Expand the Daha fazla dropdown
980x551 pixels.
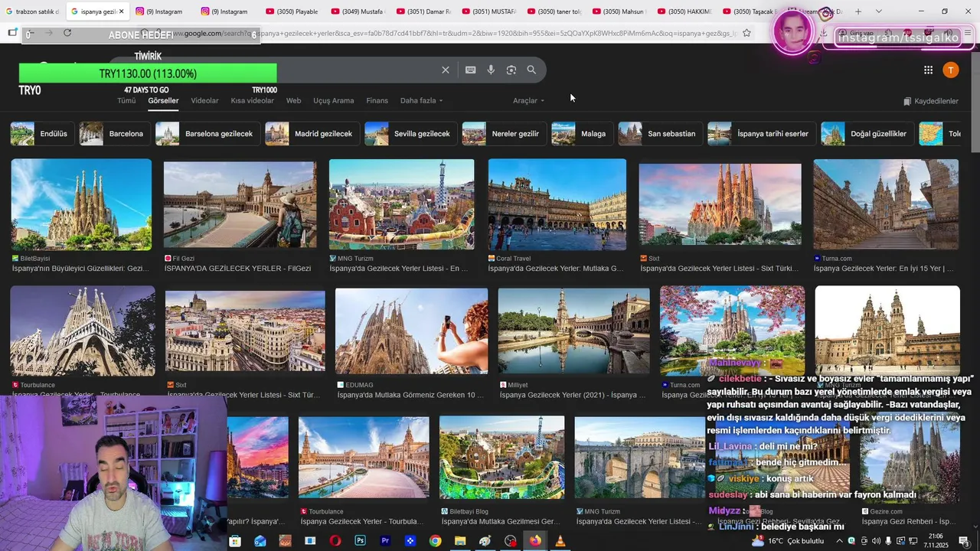pos(421,101)
